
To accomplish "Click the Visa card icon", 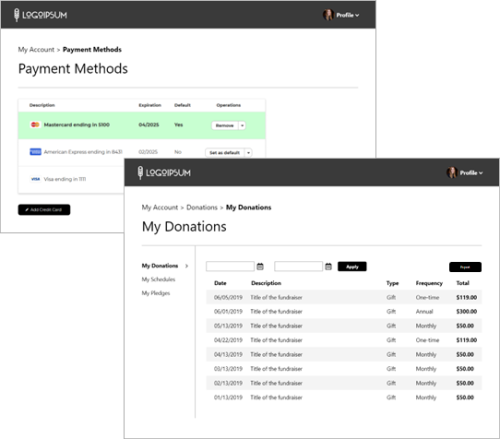I will 35,179.
